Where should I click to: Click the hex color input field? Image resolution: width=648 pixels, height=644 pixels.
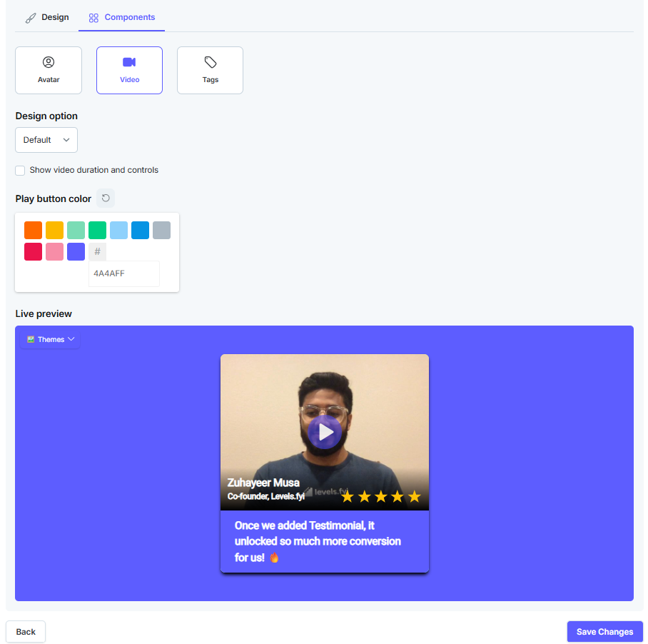[x=124, y=273]
